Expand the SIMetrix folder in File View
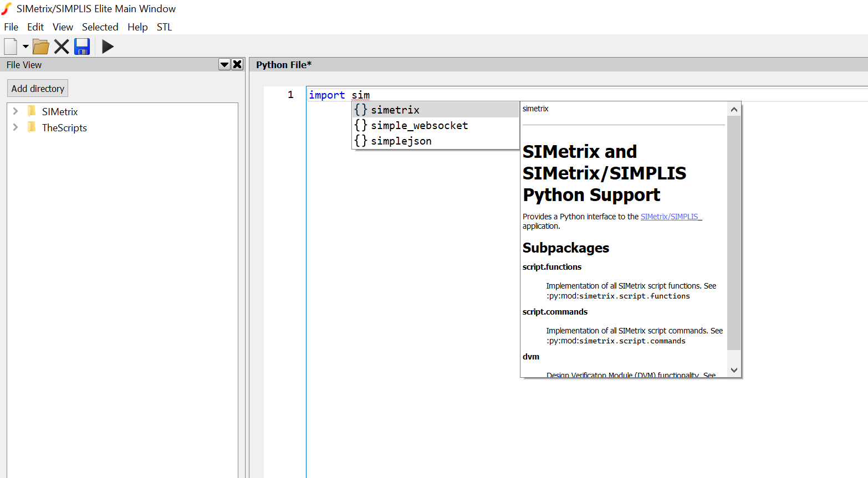This screenshot has height=478, width=868. [x=15, y=111]
